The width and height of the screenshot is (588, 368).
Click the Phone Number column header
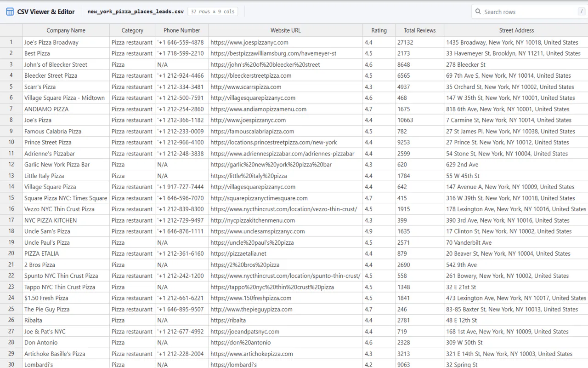182,30
